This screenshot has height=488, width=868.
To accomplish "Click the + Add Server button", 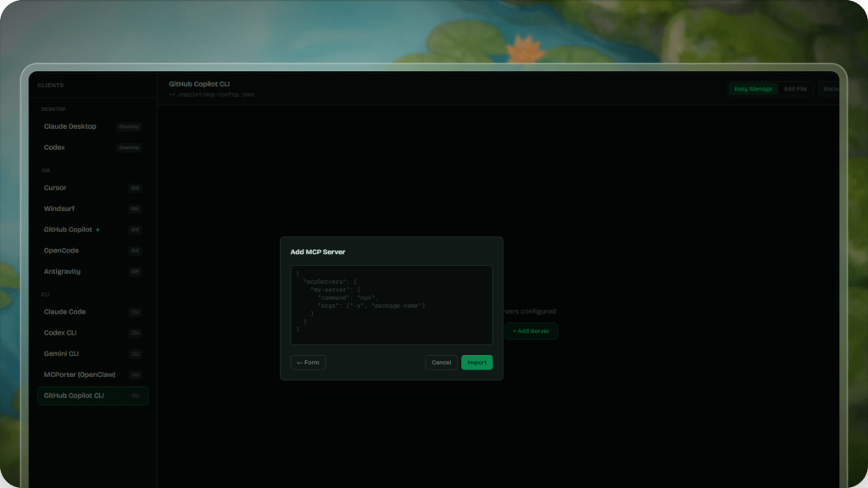I will (531, 331).
